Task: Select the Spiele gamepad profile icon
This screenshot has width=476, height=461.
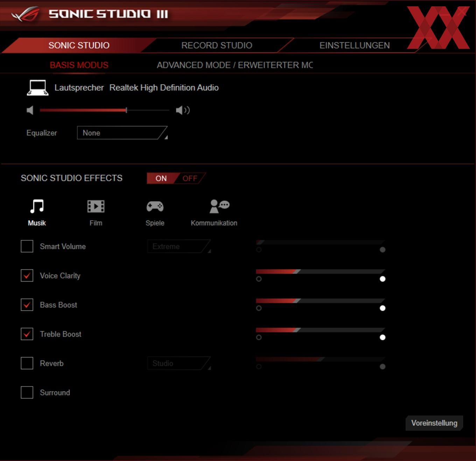Action: click(x=155, y=206)
